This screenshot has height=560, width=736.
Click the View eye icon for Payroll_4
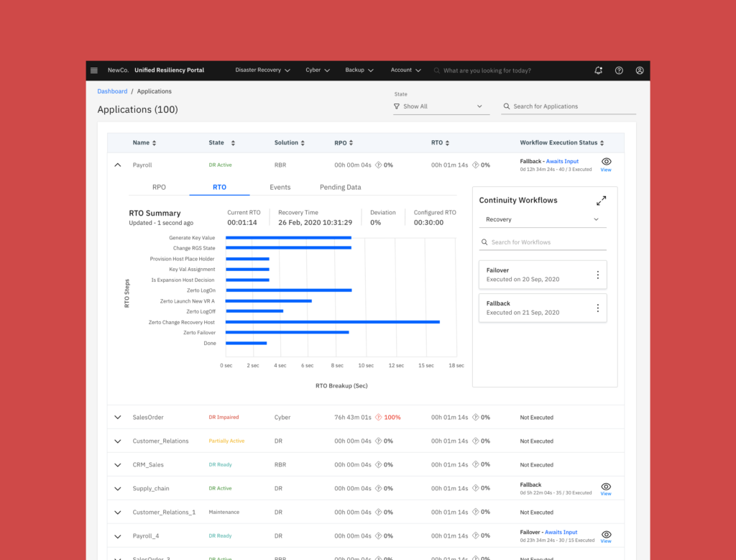606,535
